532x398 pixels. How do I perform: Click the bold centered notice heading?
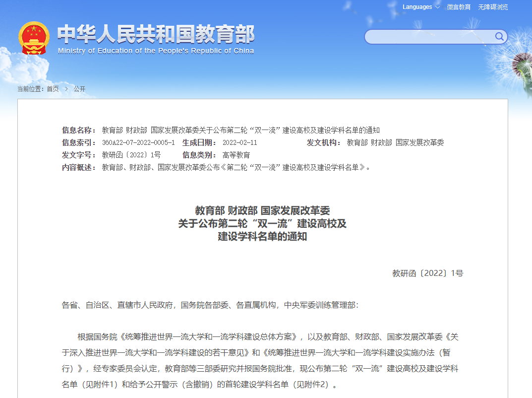(x=262, y=224)
